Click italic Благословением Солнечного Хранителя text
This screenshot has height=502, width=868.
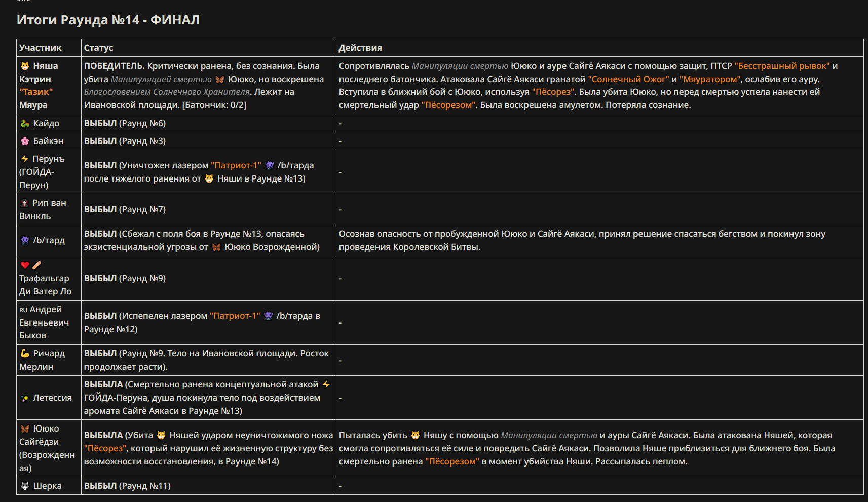tap(167, 92)
